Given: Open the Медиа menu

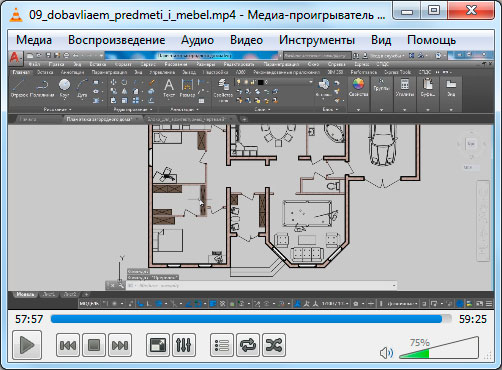Looking at the screenshot, I should pos(34,40).
